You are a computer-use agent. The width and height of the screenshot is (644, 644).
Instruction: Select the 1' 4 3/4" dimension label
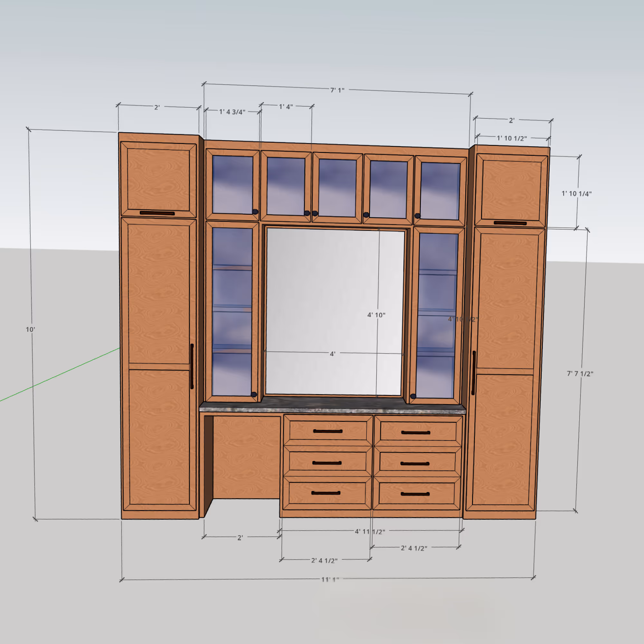(232, 112)
